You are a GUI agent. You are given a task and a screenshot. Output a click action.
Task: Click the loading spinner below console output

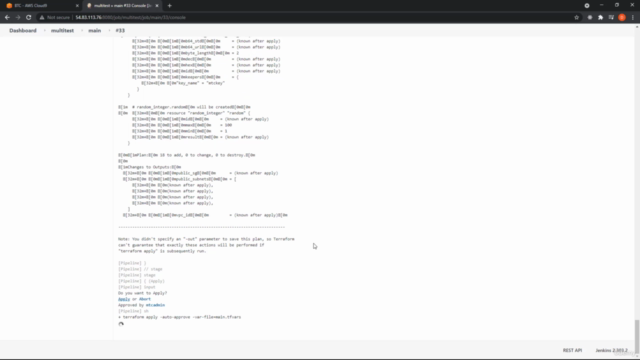click(121, 324)
